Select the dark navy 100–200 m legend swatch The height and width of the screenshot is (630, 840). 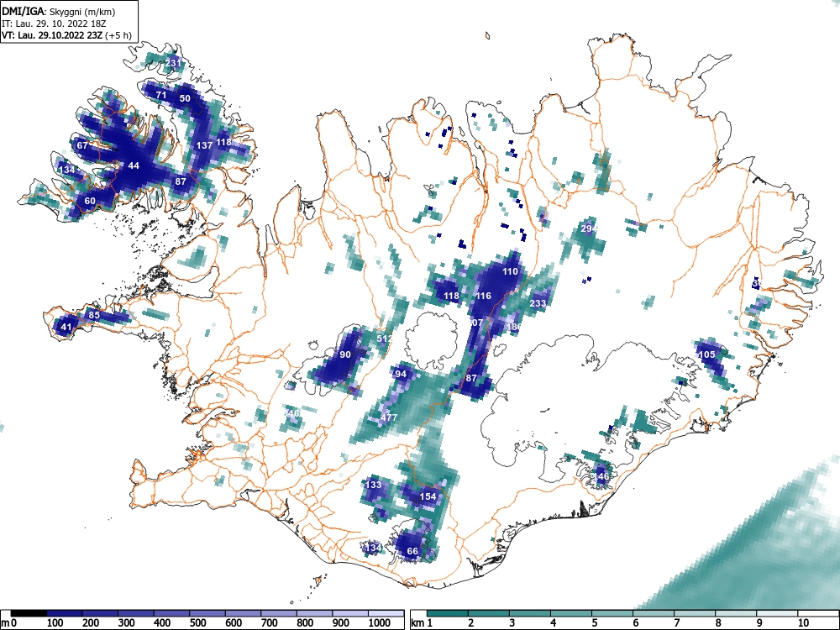tap(65, 613)
